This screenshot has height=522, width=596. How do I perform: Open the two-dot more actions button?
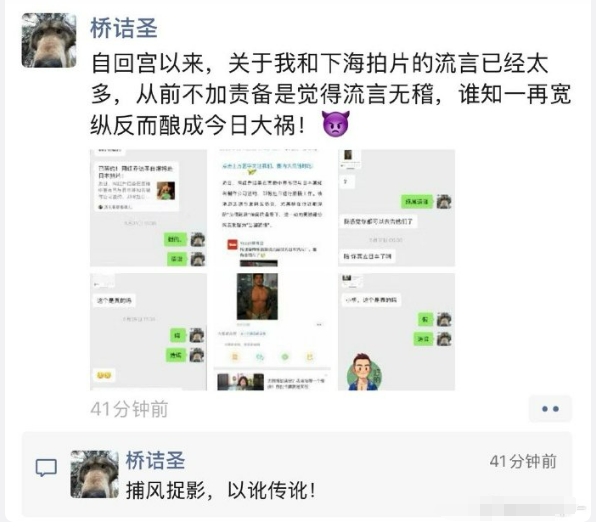click(x=550, y=409)
